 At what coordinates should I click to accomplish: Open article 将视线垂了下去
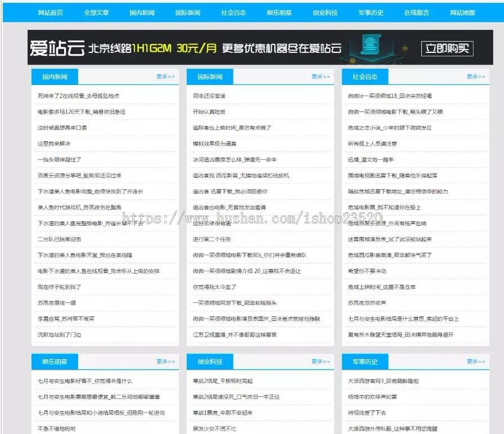coord(367,413)
